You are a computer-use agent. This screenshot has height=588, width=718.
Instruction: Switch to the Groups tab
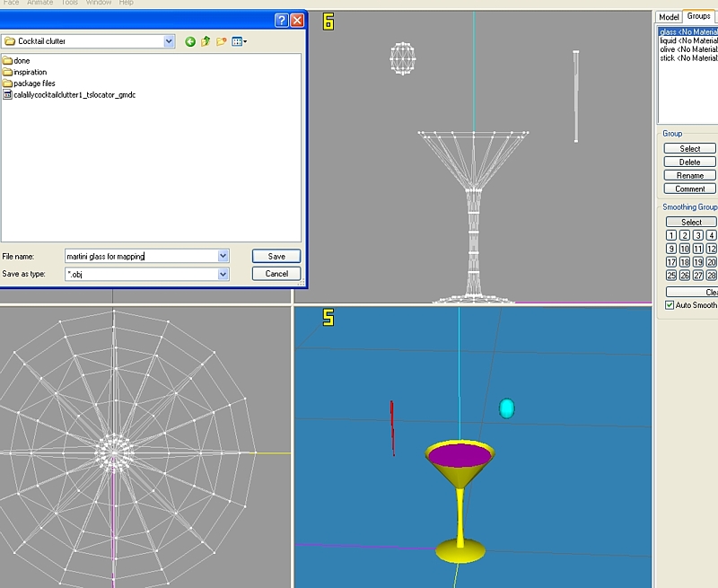click(698, 16)
